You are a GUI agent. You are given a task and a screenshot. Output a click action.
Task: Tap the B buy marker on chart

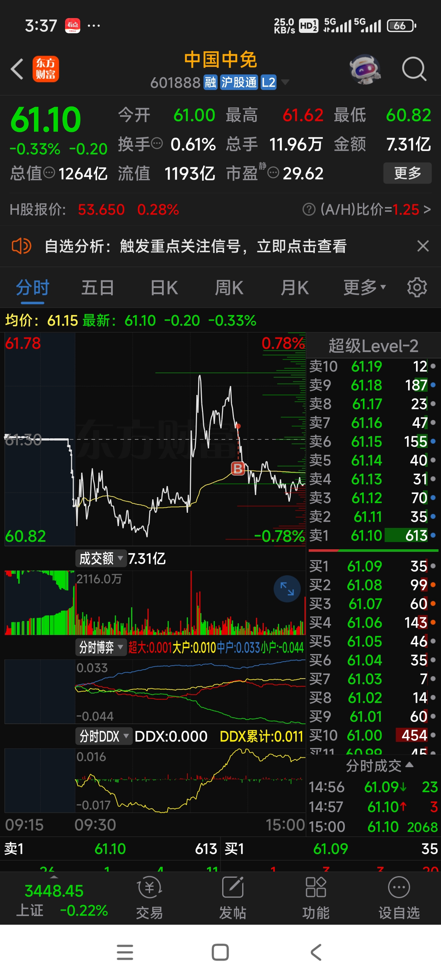point(238,468)
